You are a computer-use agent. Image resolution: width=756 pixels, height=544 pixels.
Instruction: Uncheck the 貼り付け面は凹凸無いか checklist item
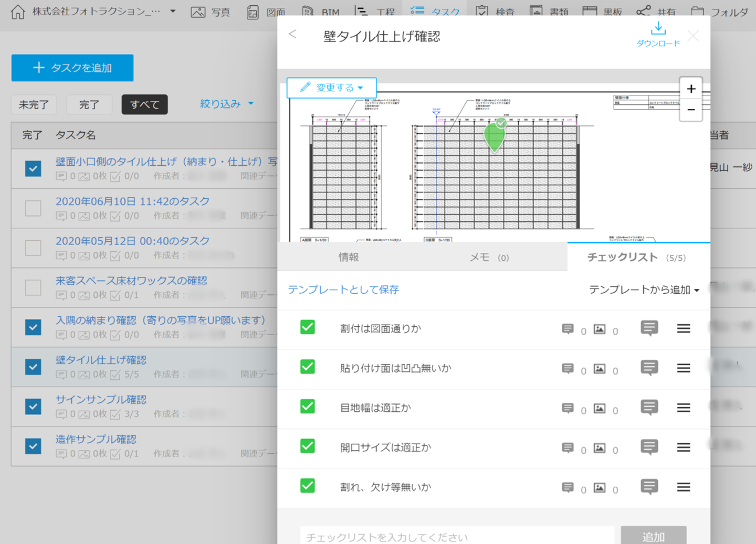[308, 367]
